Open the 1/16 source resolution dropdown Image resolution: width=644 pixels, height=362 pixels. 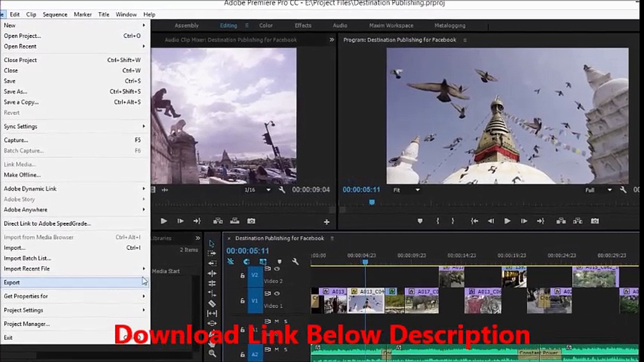tap(257, 190)
